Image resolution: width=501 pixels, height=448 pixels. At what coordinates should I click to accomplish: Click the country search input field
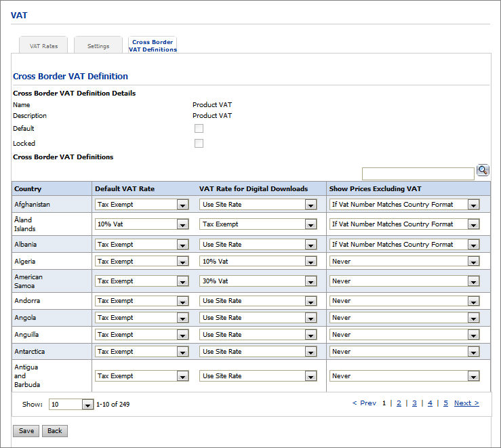pyautogui.click(x=418, y=174)
